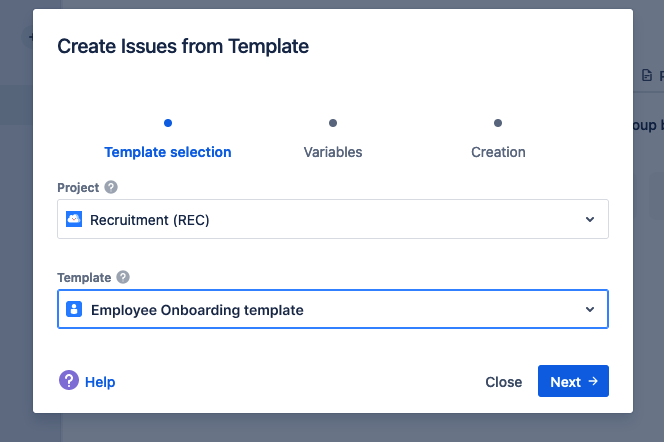This screenshot has width=664, height=442.
Task: Go to the Template selection step label
Action: (x=168, y=153)
